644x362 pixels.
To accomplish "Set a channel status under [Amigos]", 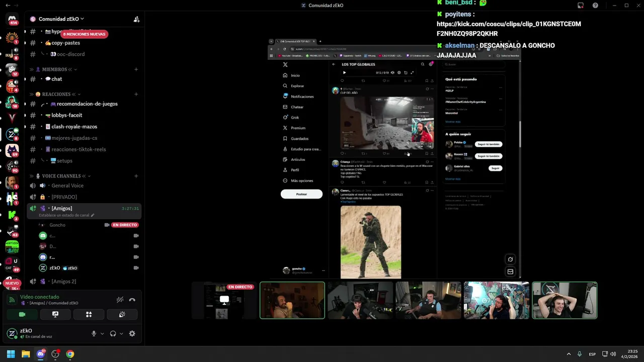I will (x=66, y=215).
